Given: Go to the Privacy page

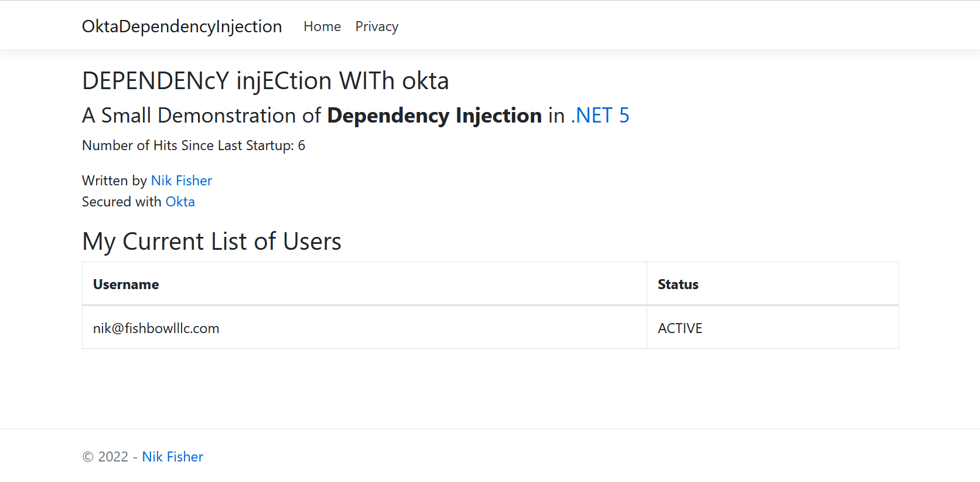Looking at the screenshot, I should tap(377, 26).
